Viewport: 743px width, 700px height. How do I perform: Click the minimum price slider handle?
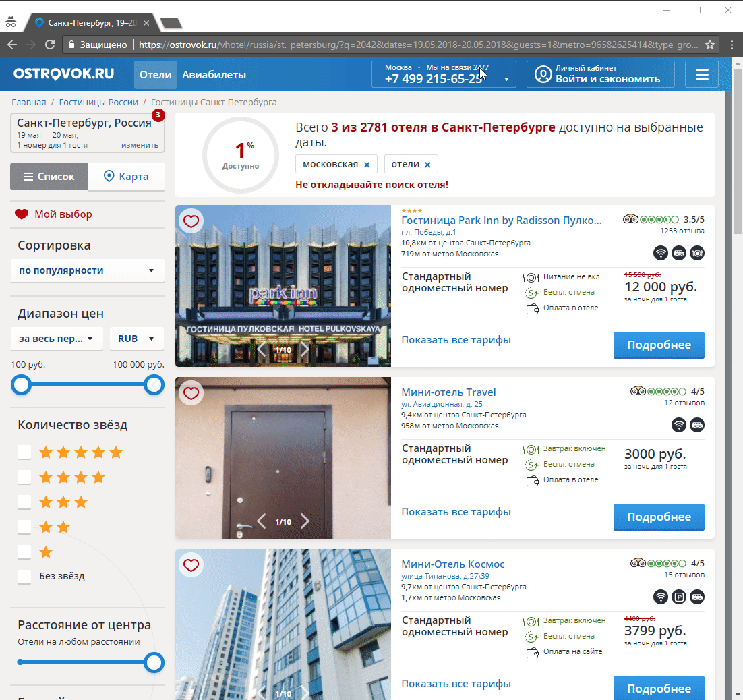coord(22,385)
